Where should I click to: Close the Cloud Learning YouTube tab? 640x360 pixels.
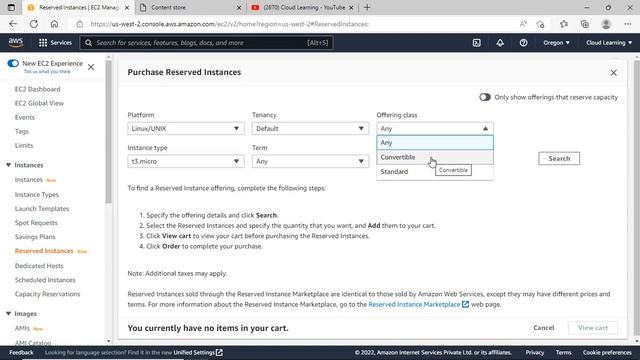pos(351,7)
